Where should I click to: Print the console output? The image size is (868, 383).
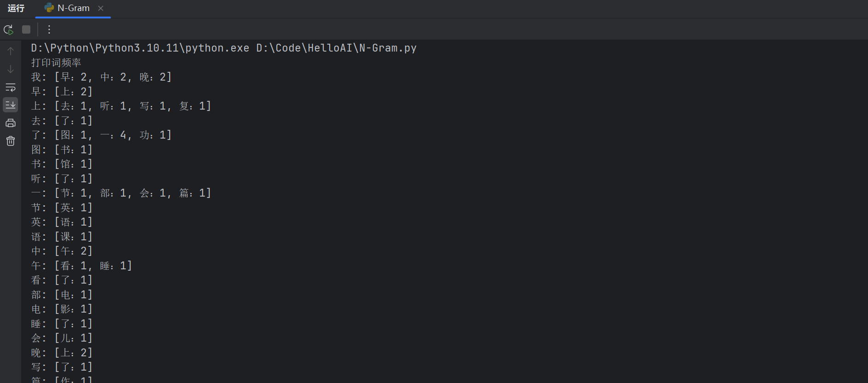point(11,123)
